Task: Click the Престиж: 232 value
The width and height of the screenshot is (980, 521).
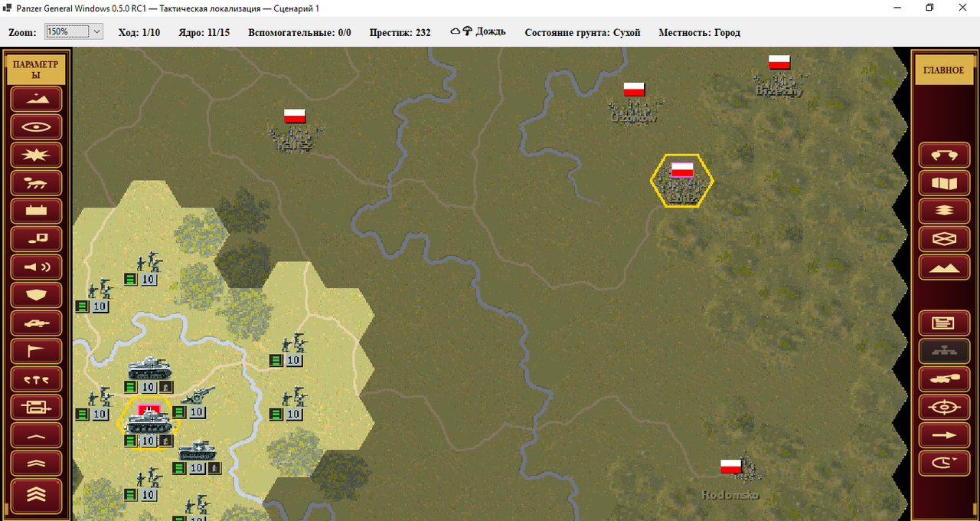Action: (400, 32)
